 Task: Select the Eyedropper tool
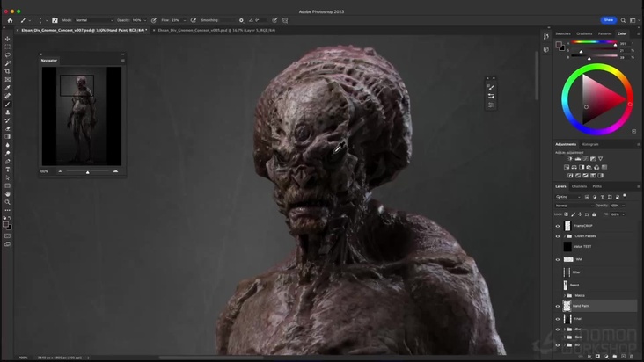click(7, 88)
